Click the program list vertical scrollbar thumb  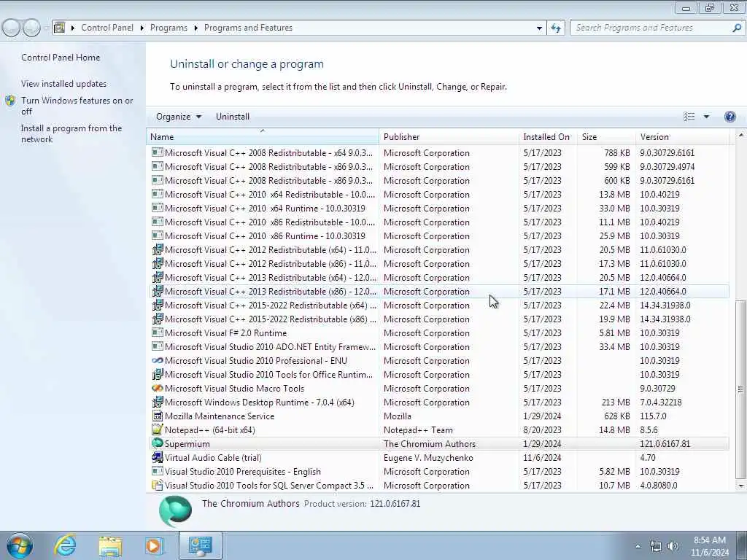(740, 389)
